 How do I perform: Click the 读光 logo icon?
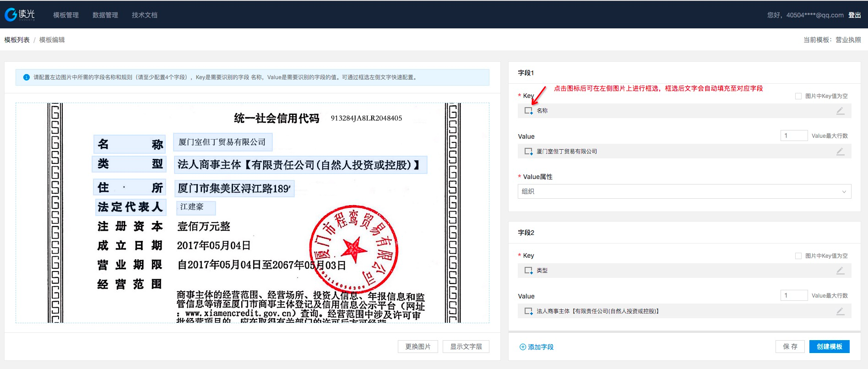coord(11,15)
